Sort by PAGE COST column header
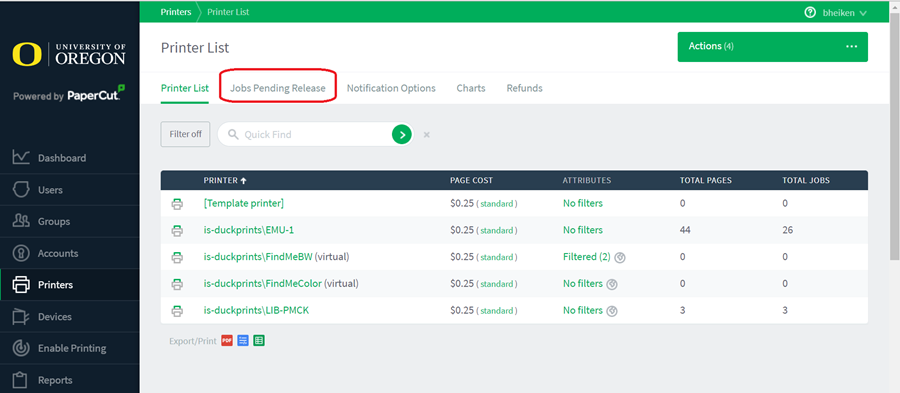 pyautogui.click(x=471, y=180)
